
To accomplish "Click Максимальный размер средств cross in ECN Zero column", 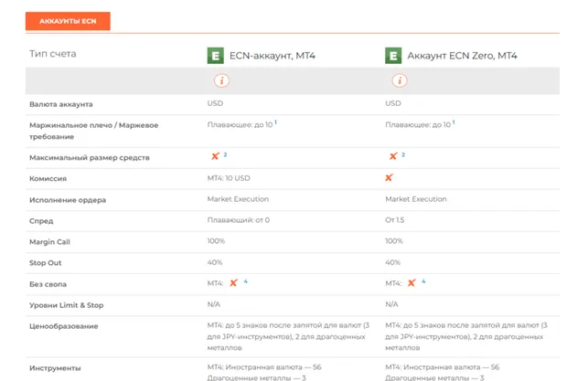I will pyautogui.click(x=393, y=157).
